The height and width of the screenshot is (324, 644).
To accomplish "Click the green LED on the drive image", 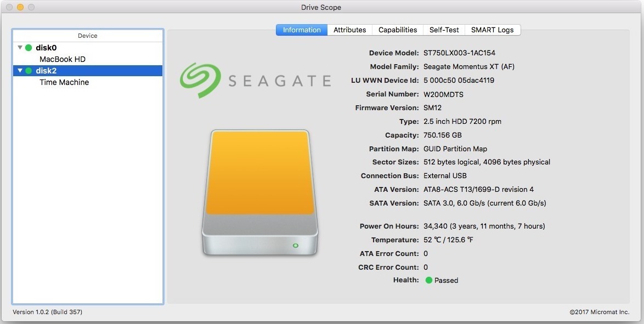I will click(x=295, y=246).
